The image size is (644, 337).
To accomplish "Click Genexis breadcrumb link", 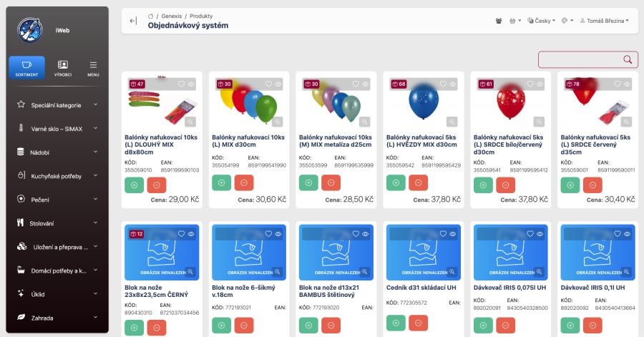I will pyautogui.click(x=172, y=16).
